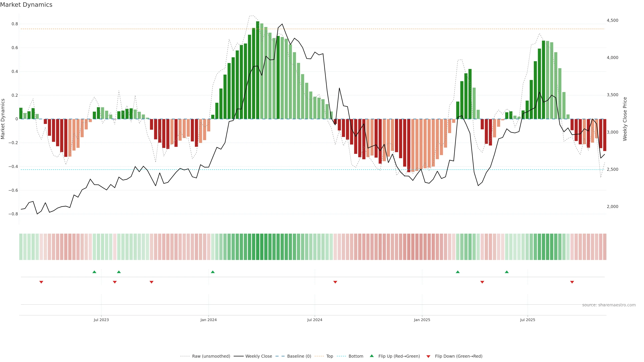Click the Jan 2025 x-axis label

pos(422,320)
